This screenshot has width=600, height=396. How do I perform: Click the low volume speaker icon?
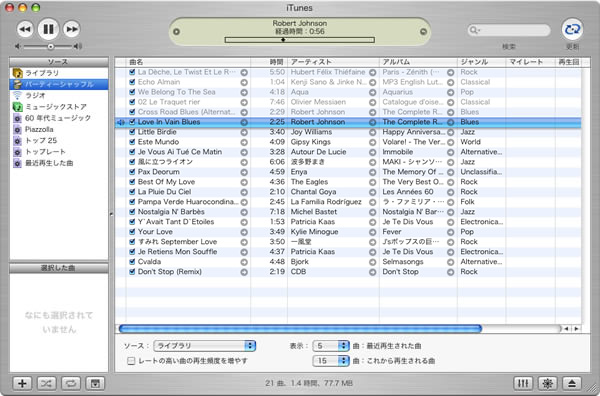[18, 46]
